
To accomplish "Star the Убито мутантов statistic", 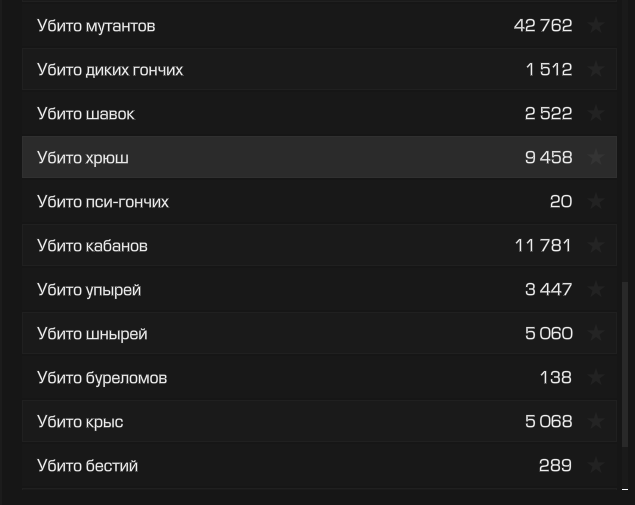I will [596, 25].
